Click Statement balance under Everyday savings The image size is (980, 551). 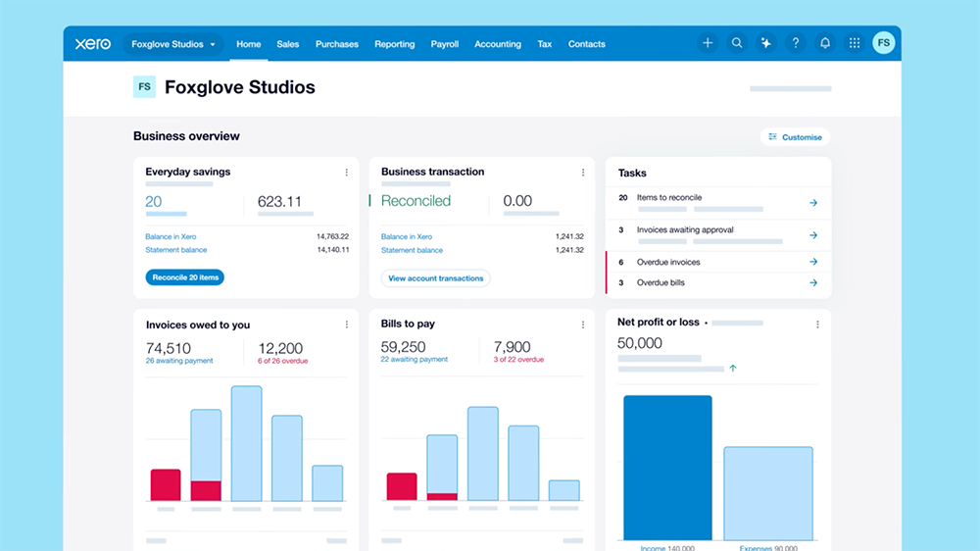pos(175,250)
